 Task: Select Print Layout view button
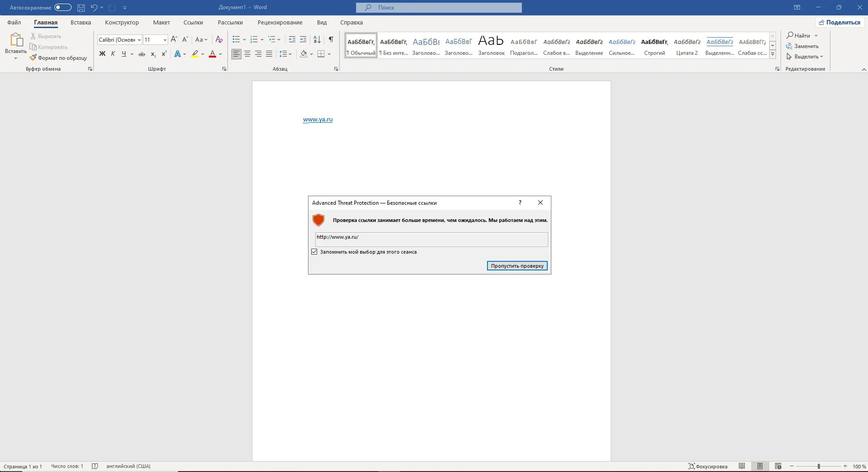[x=760, y=466]
